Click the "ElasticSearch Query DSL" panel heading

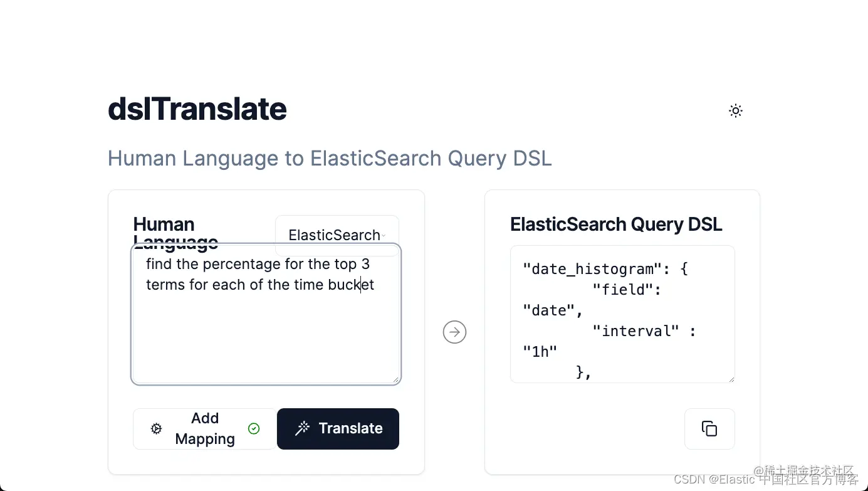click(616, 224)
